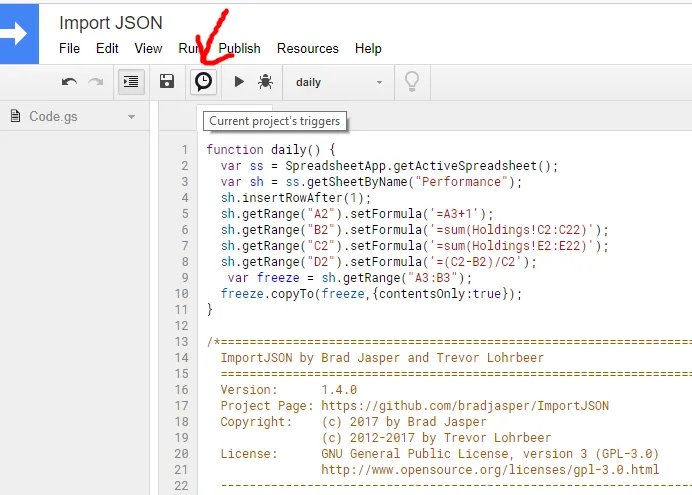Open current project's triggers clock icon
692x495 pixels.
tap(203, 82)
